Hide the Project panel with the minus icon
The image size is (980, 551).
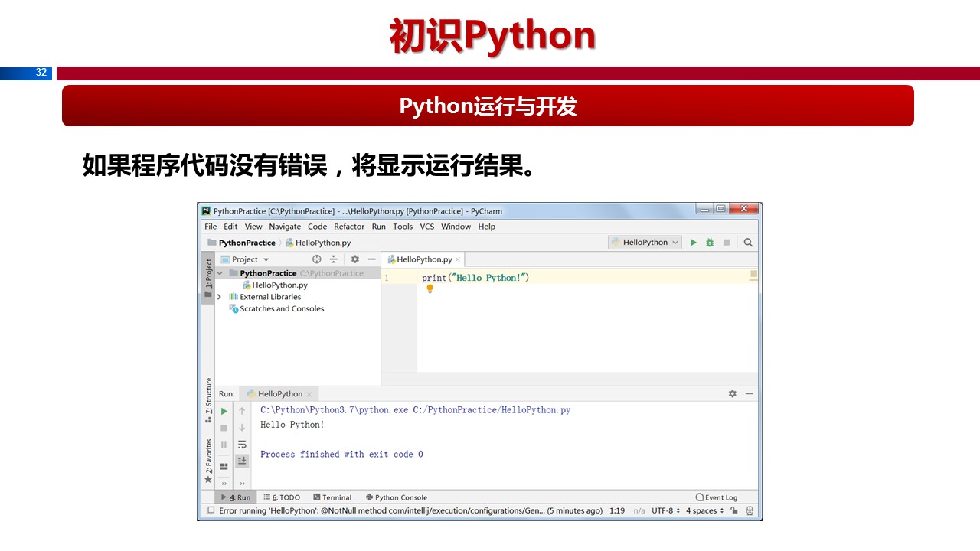[372, 259]
